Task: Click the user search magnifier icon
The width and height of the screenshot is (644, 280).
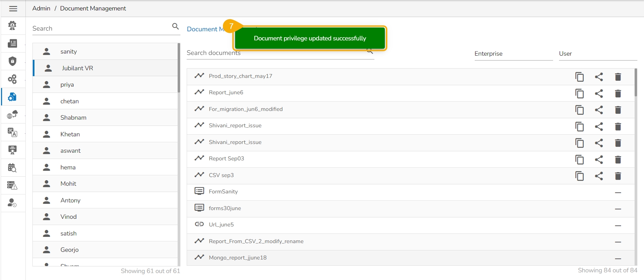Action: click(x=176, y=26)
